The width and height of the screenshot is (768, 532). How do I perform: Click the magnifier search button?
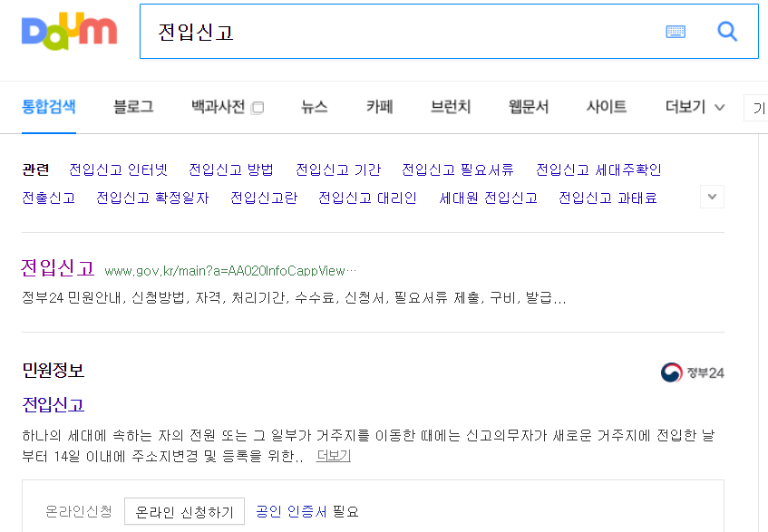coord(727,32)
